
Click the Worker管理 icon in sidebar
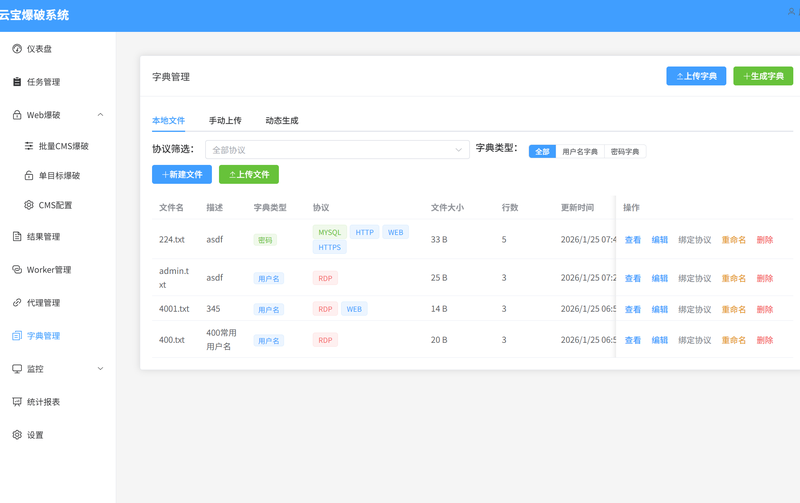pos(17,270)
